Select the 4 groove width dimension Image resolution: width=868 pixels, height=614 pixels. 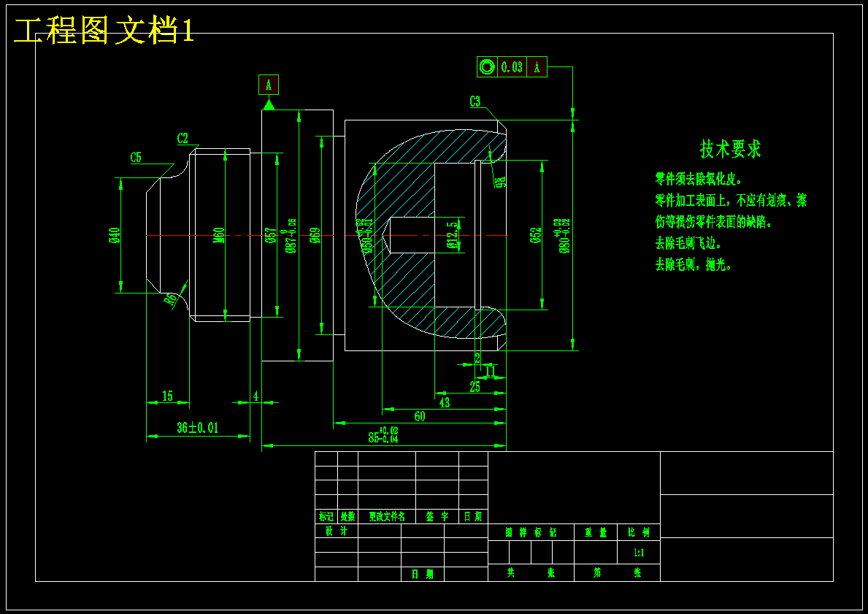256,396
